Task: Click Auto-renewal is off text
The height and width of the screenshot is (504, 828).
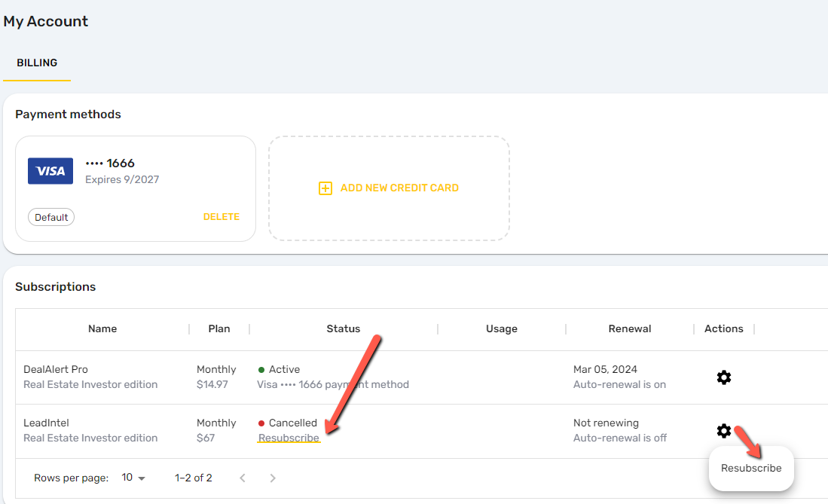Action: point(620,438)
